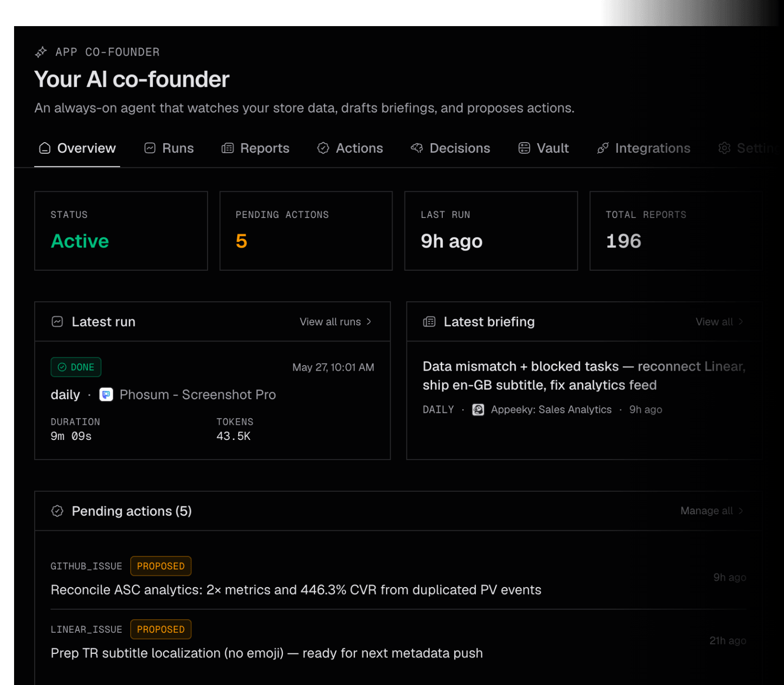Select the Decisions tab
784x685 pixels.
click(450, 148)
